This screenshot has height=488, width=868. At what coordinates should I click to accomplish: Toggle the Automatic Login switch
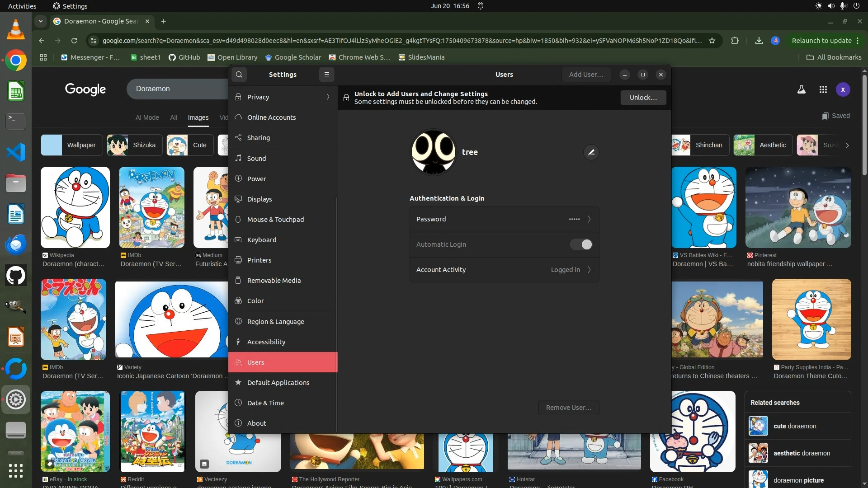tap(581, 244)
